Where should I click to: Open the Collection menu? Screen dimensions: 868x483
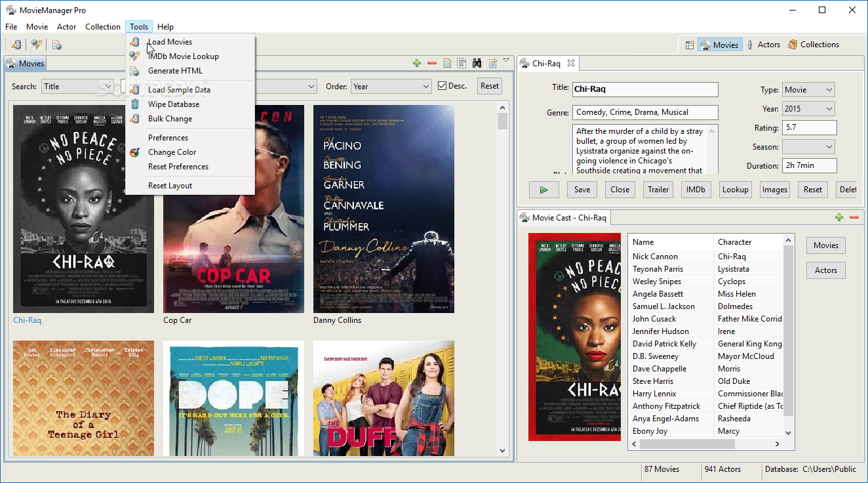(x=103, y=27)
